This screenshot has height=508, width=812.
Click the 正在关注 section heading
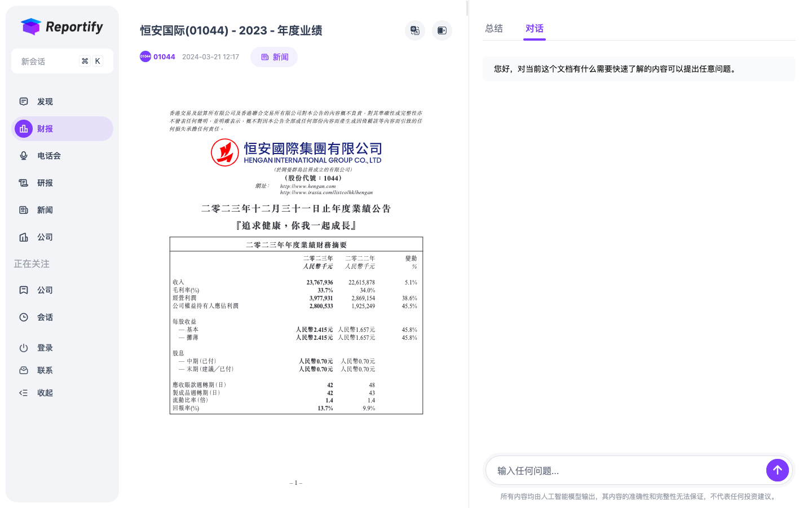32,264
